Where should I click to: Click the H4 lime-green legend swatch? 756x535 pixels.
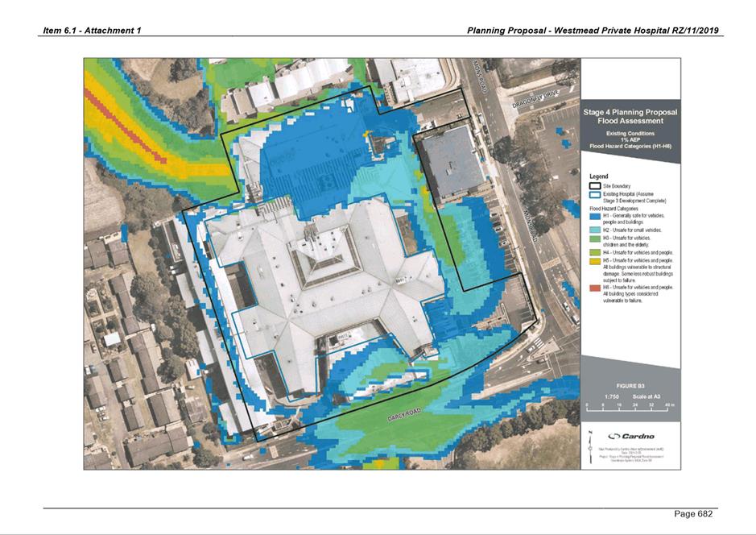(595, 252)
